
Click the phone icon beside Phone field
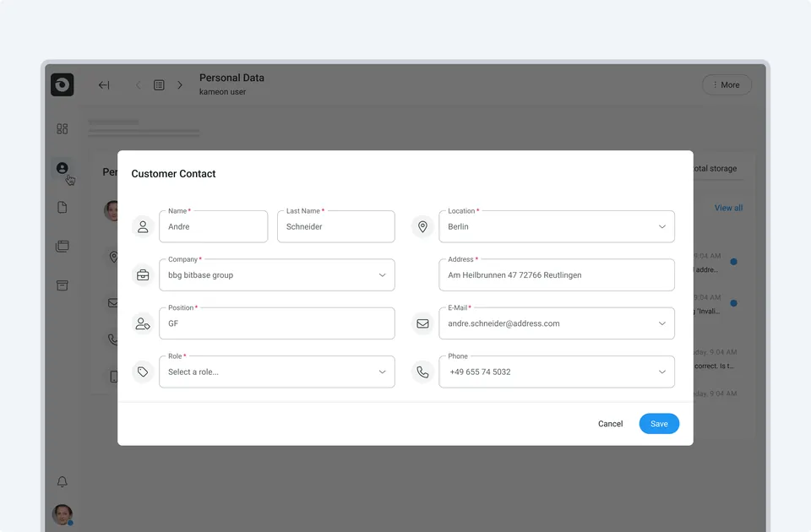422,372
